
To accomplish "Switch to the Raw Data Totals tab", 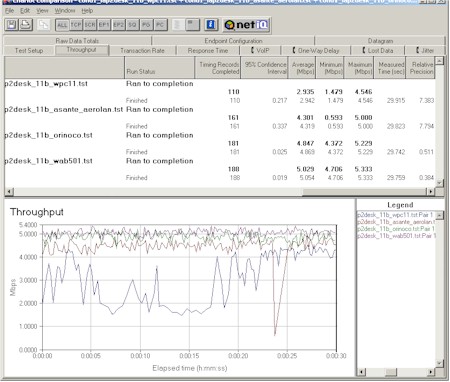I will click(x=77, y=41).
